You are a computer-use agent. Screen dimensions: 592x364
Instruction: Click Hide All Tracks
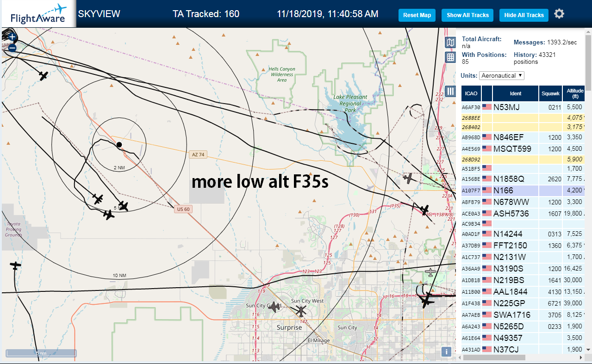(524, 15)
